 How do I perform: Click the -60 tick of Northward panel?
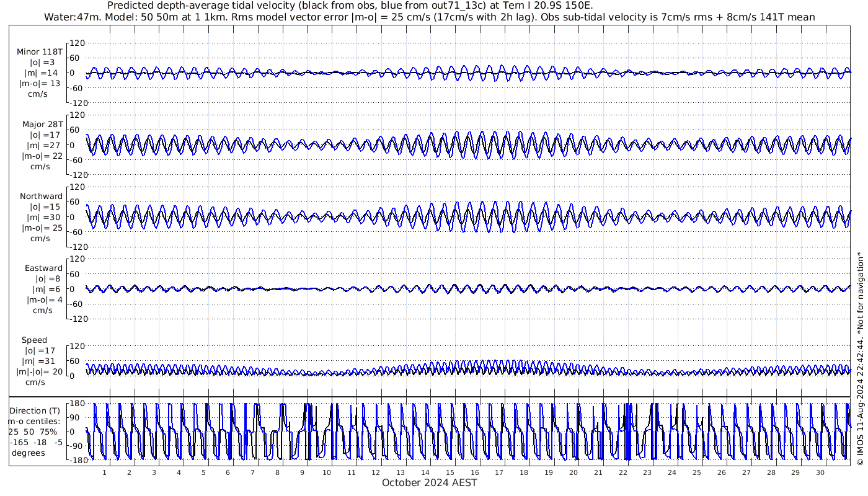[x=77, y=231]
